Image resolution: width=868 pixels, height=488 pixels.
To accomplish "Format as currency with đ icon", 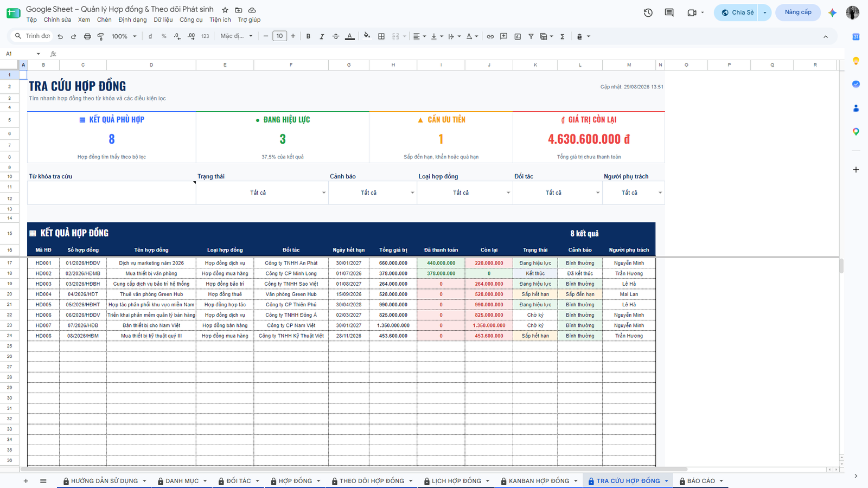I will (150, 36).
